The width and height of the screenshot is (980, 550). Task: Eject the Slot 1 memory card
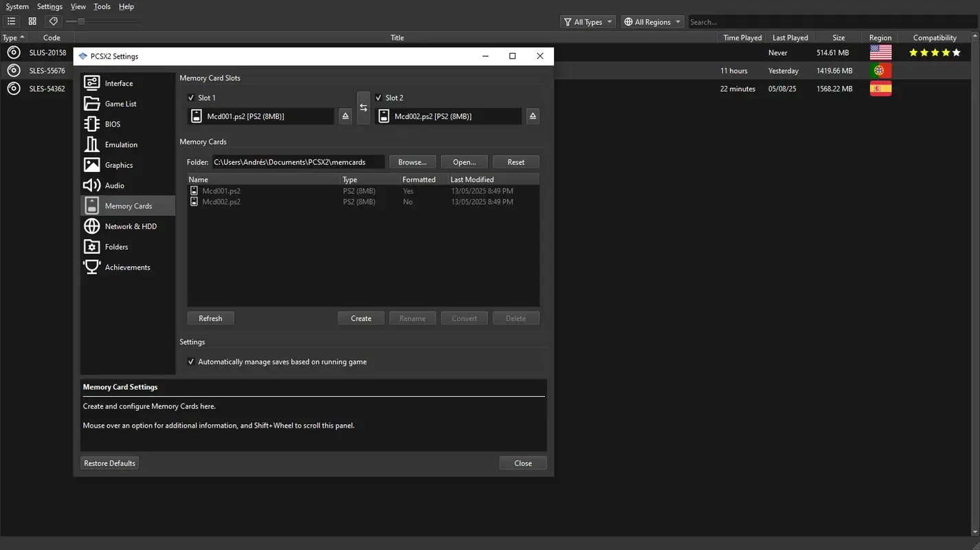tap(345, 115)
